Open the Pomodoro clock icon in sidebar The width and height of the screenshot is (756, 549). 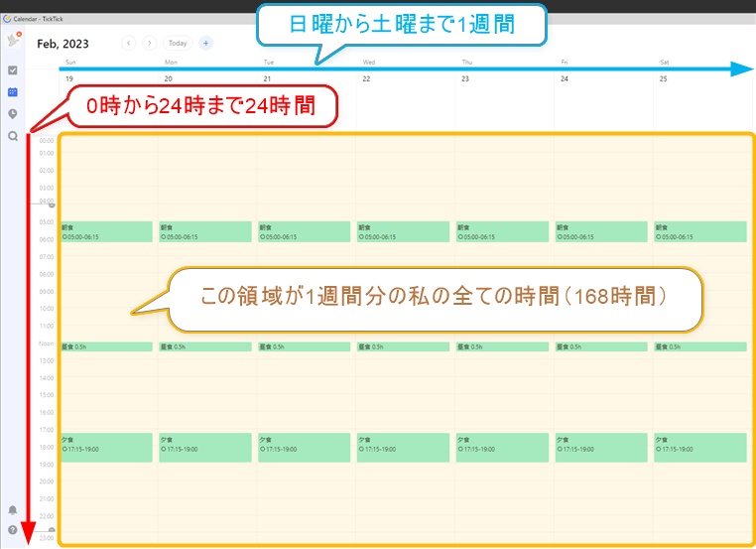pos(13,114)
